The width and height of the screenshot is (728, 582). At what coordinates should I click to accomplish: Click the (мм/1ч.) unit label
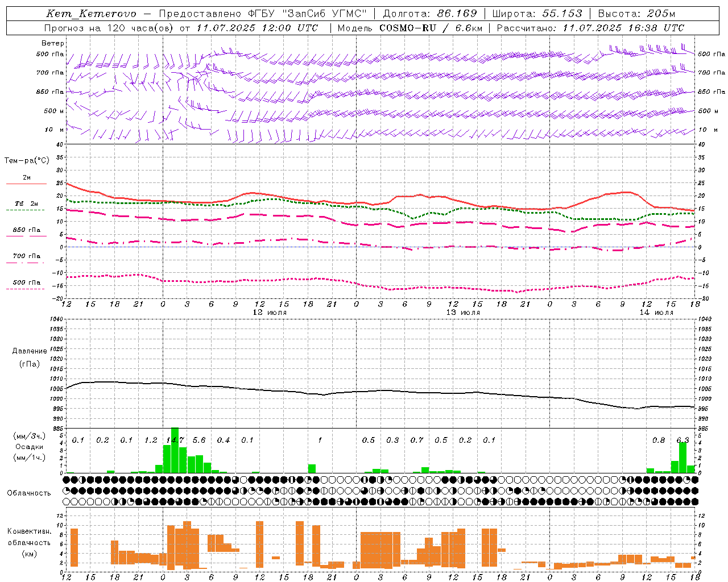click(x=29, y=458)
